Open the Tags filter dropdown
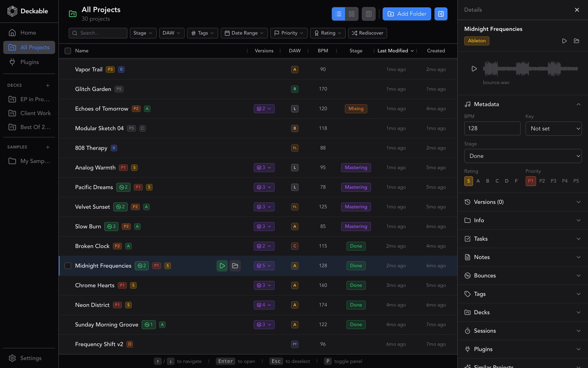588x368 pixels. click(x=202, y=33)
